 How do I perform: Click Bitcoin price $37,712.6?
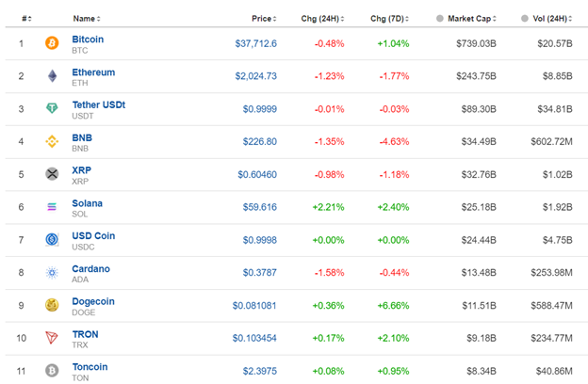(x=256, y=43)
